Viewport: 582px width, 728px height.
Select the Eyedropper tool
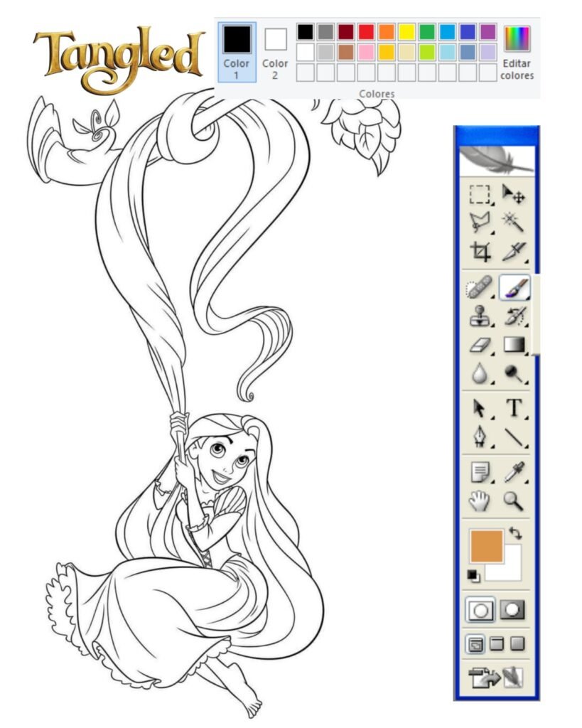point(514,472)
